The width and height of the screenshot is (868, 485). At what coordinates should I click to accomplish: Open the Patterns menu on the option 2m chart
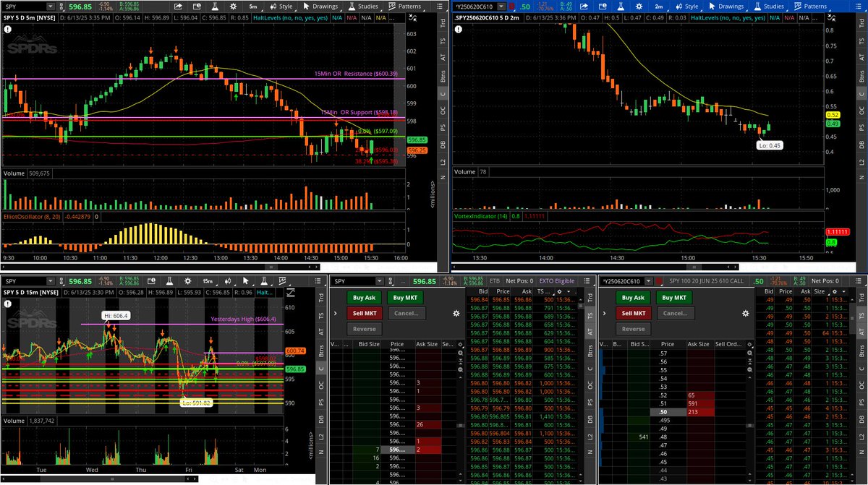(x=810, y=7)
